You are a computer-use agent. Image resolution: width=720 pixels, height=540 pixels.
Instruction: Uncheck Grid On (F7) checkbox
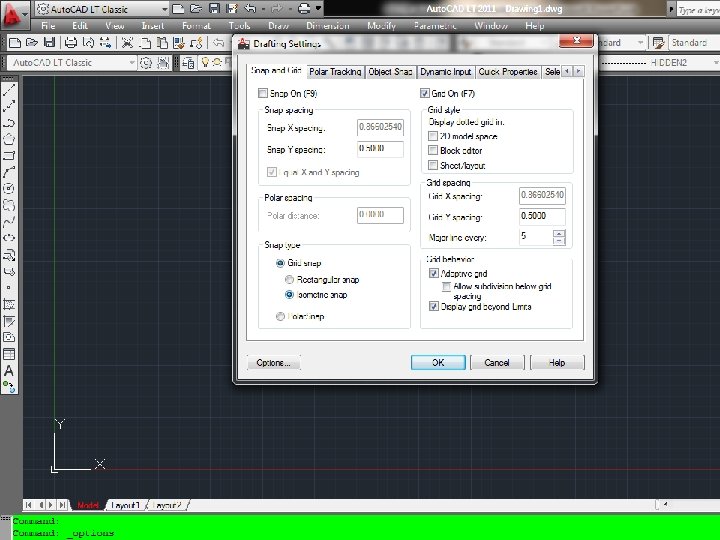tap(424, 93)
